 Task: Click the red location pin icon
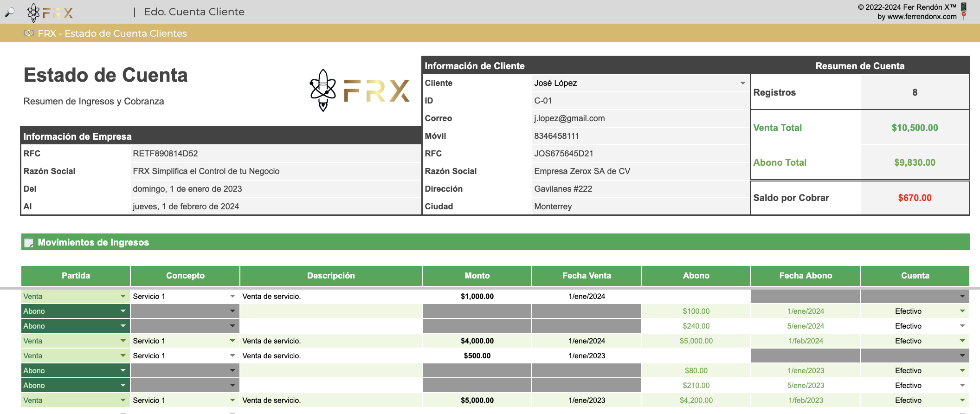(964, 16)
